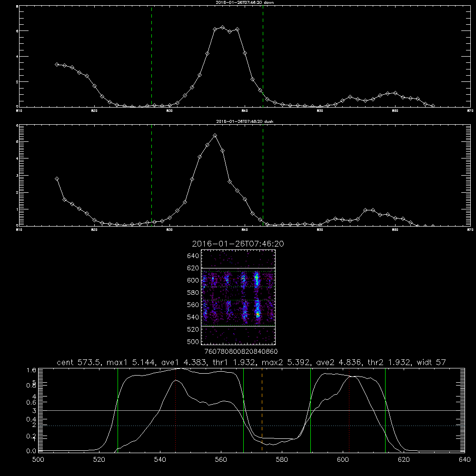Screen dimensions: 476x476
Task: Click the 620 label on bottom plot x-axis
Action: click(x=404, y=460)
